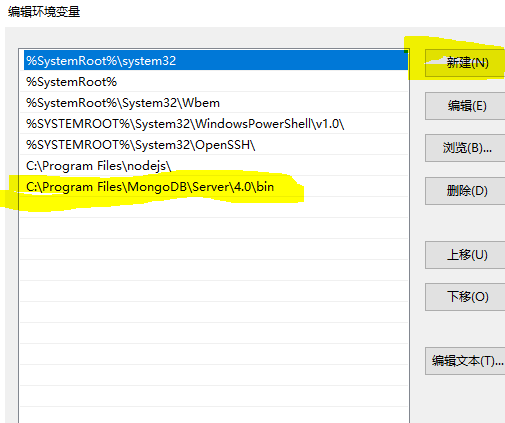Click blank gray area between 删除 and 上移 buttons
This screenshot has height=423, width=505.
[x=465, y=223]
